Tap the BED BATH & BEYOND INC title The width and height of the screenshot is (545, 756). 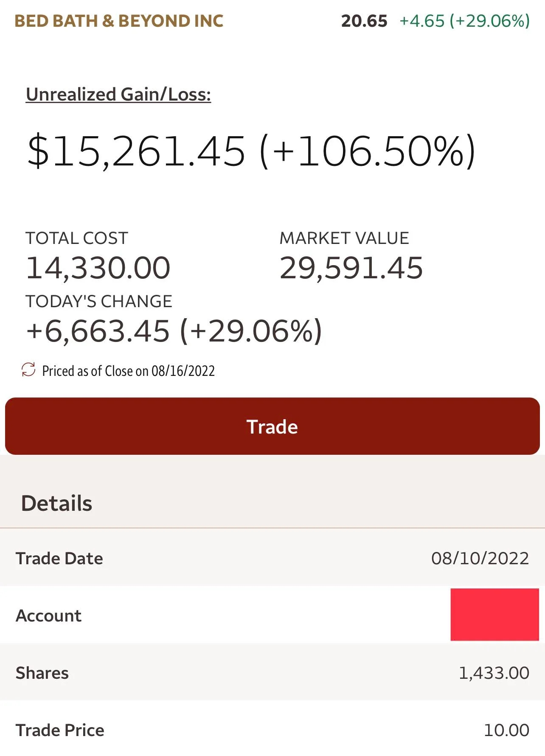(119, 21)
